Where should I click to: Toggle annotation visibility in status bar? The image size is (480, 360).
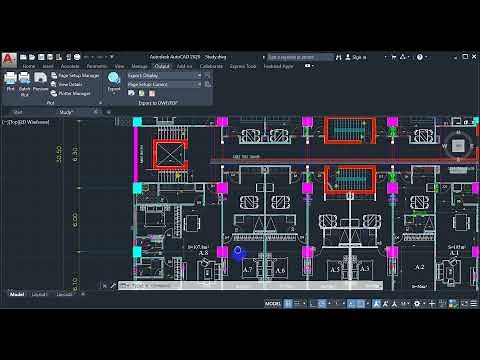pyautogui.click(x=377, y=304)
